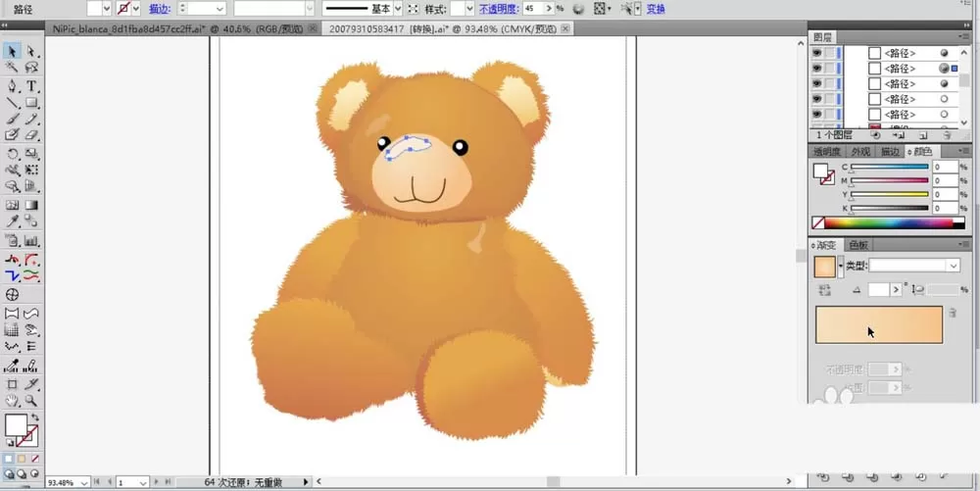Click the Reverse Gradient icon
Image resolution: width=980 pixels, height=491 pixels.
pyautogui.click(x=824, y=290)
